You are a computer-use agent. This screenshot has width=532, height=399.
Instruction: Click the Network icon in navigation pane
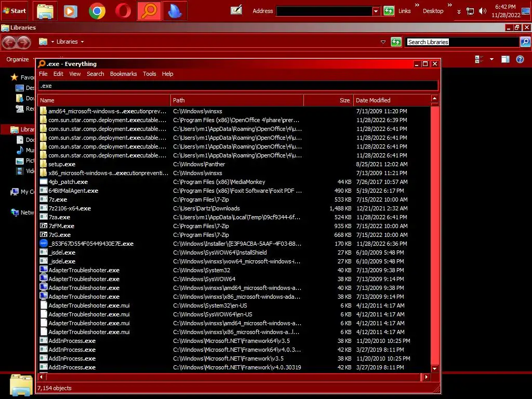tap(15, 212)
